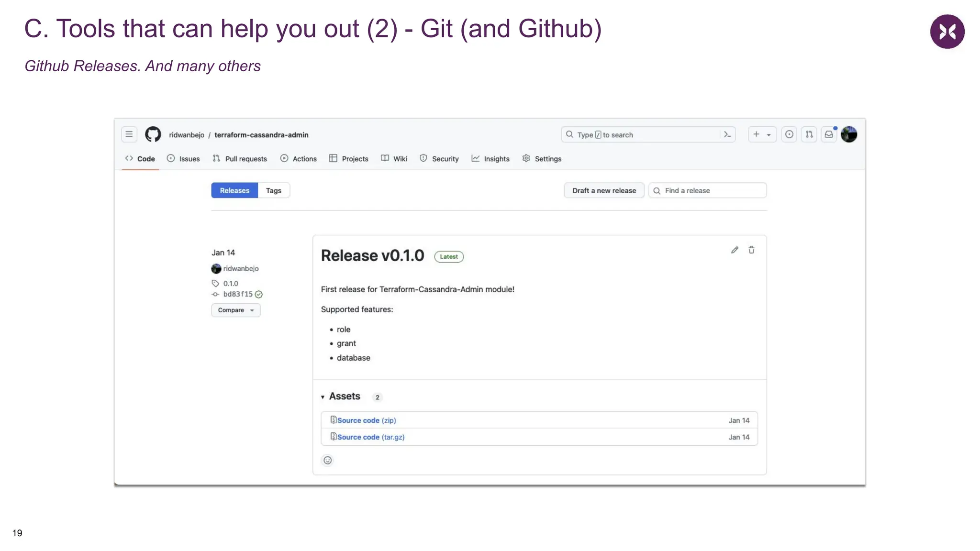Image resolution: width=980 pixels, height=551 pixels.
Task: Click the Latest badge
Action: tap(449, 257)
